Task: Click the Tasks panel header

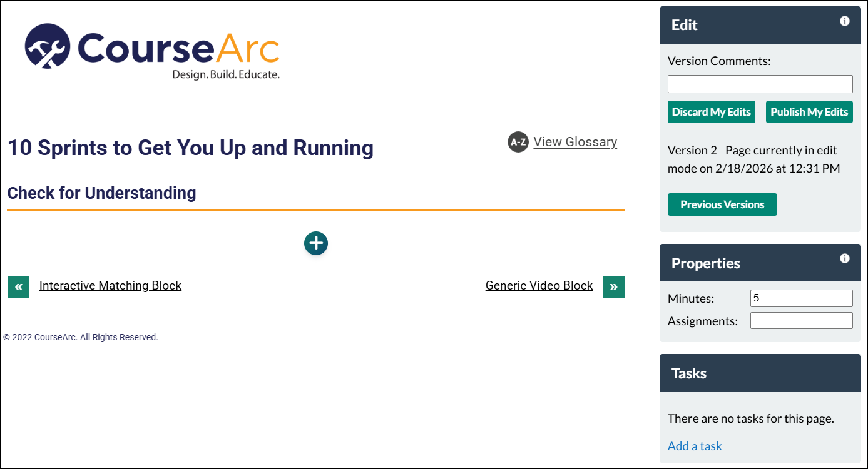Action: click(x=688, y=373)
